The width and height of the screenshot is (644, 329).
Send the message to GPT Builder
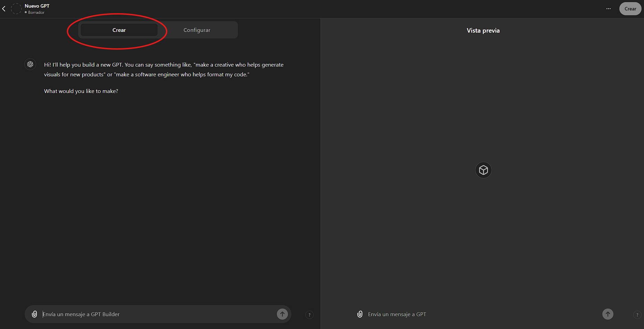click(282, 314)
